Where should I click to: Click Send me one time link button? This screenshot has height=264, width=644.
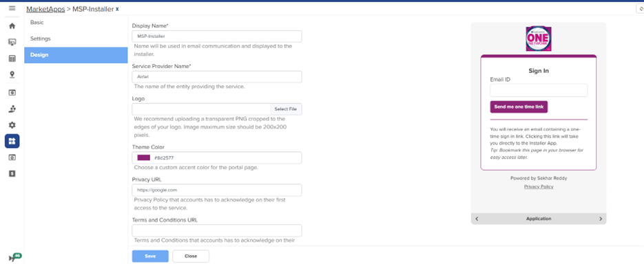point(519,107)
